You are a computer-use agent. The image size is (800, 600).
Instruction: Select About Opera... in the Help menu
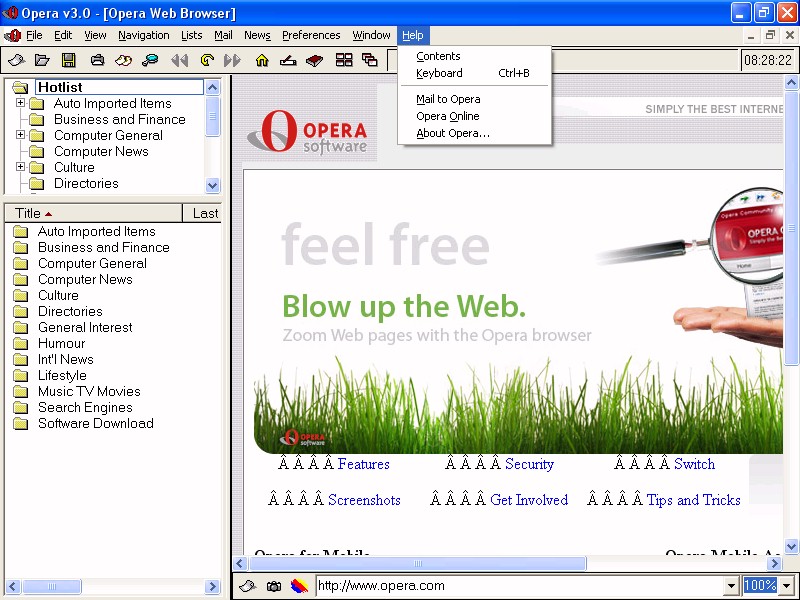[474, 133]
